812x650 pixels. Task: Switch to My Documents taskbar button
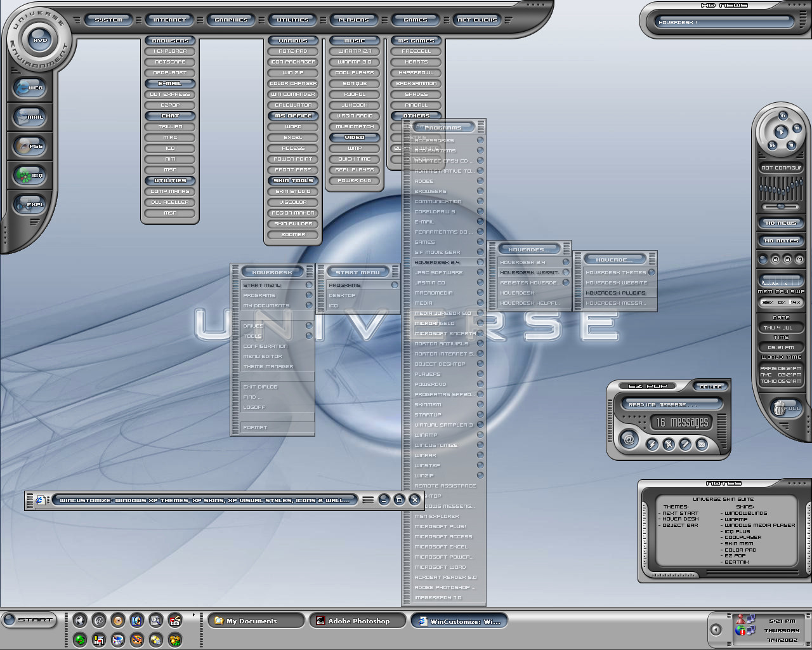[x=256, y=621]
